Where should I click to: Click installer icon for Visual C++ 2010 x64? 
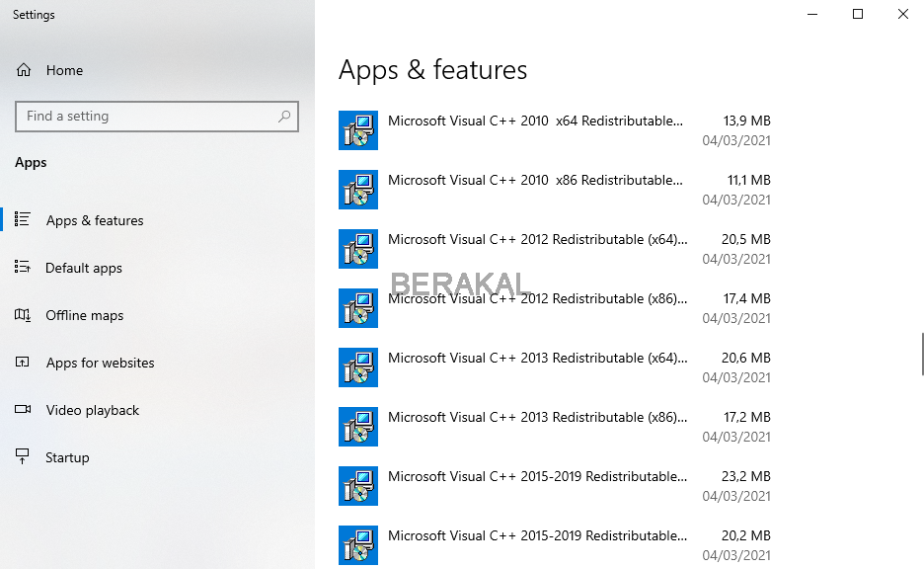coord(358,130)
